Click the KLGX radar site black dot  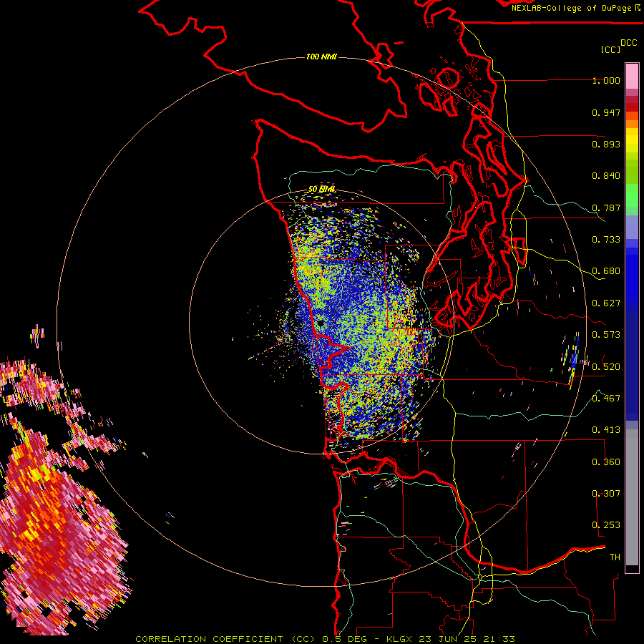[321, 323]
